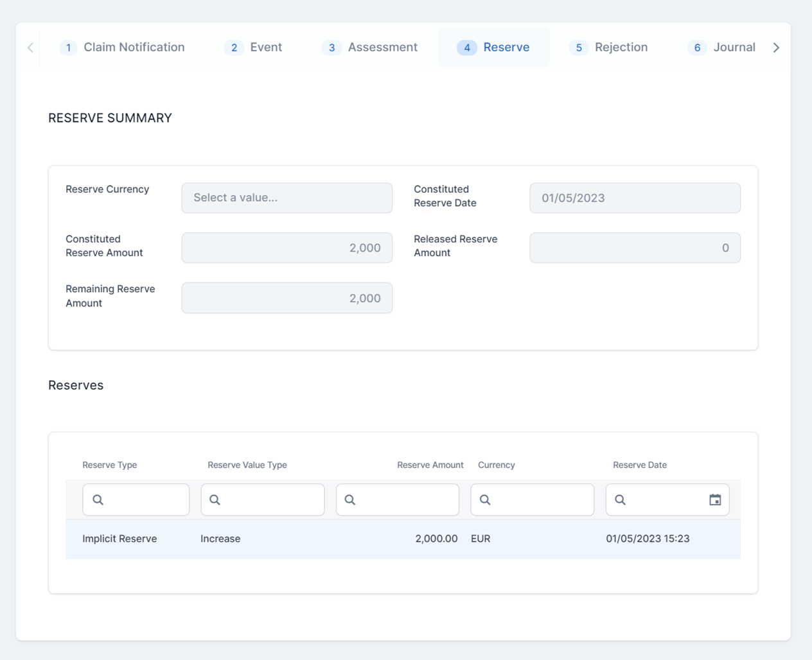Screen dimensions: 812x660
Task: Click the left arrow to scroll tabs back
Action: (30, 48)
